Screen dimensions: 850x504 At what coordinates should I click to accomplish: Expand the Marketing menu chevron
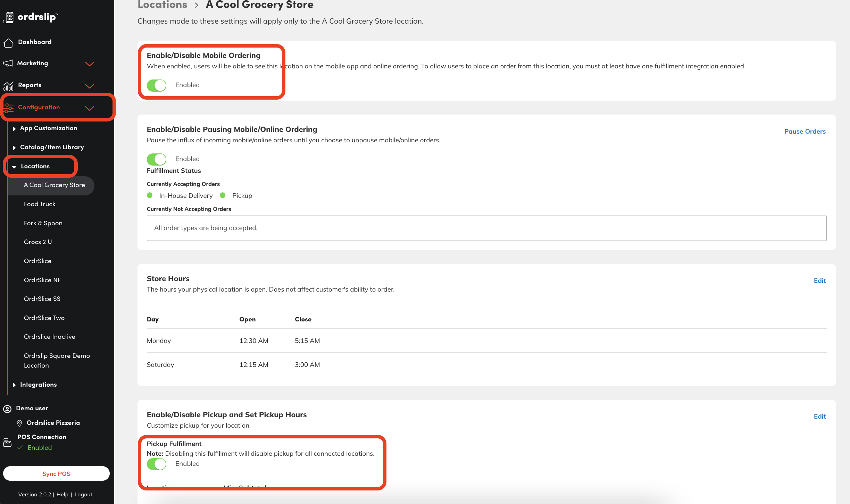click(x=90, y=64)
